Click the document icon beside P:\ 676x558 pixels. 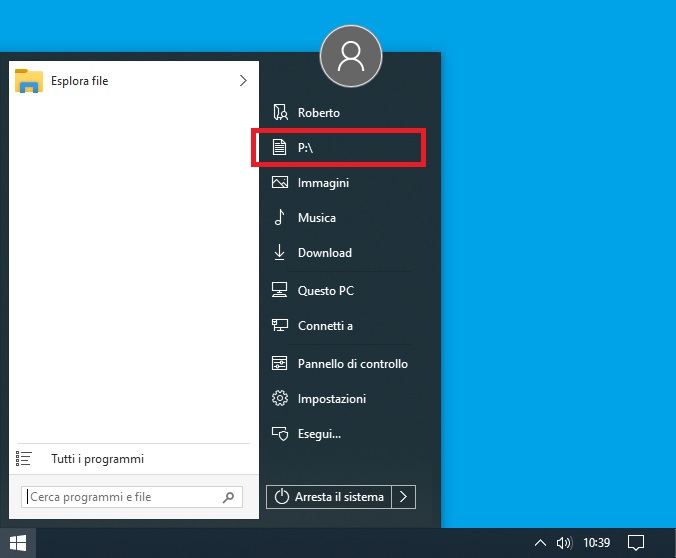click(279, 147)
